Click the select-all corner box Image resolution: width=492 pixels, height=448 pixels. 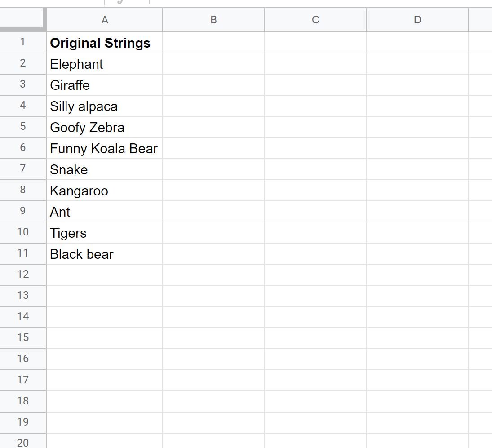(22, 19)
